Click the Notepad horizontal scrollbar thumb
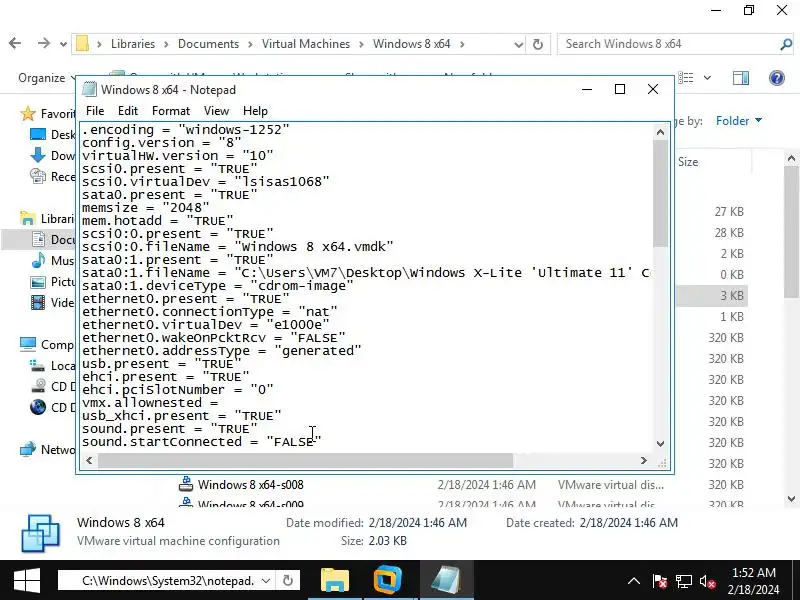 tap(305, 460)
